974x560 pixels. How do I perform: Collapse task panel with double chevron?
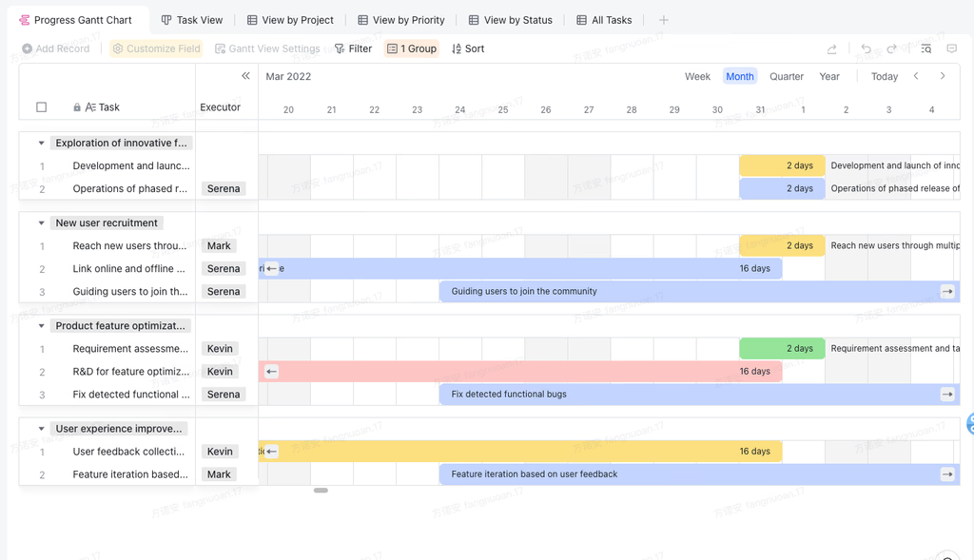(x=245, y=76)
